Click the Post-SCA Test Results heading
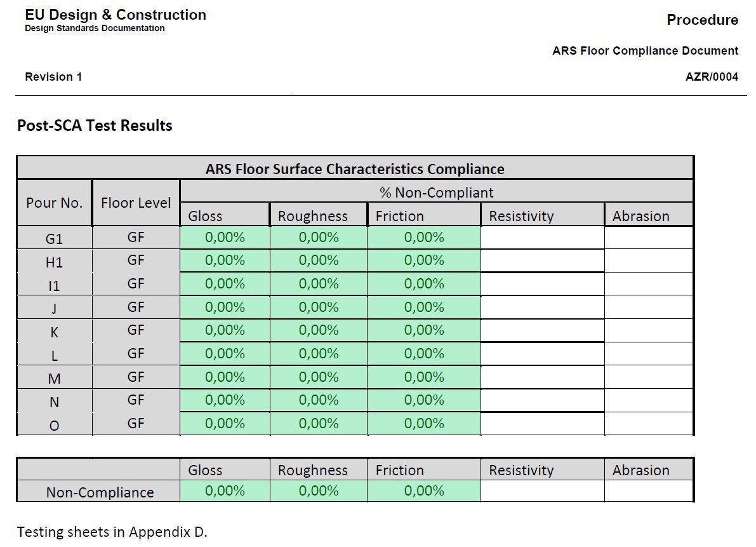 tap(95, 126)
